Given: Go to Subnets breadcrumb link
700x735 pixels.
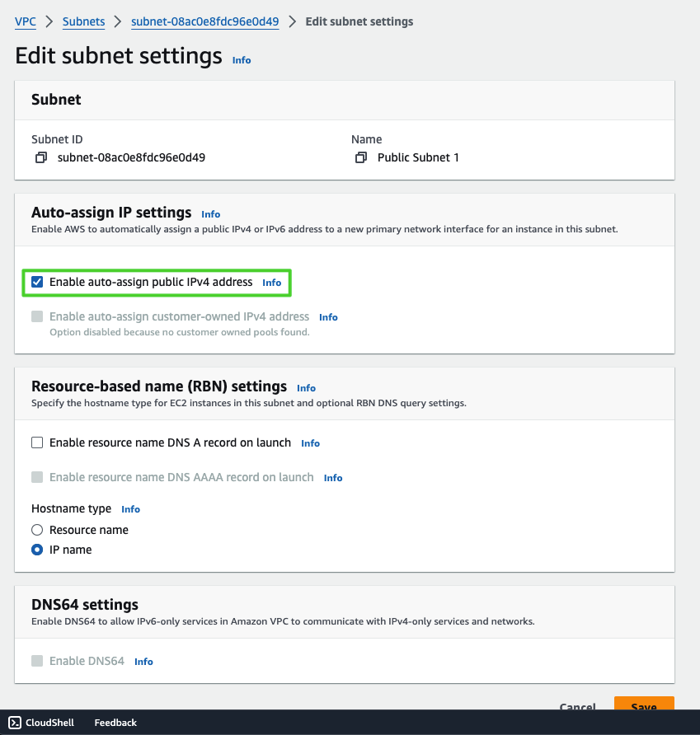Looking at the screenshot, I should tap(84, 21).
